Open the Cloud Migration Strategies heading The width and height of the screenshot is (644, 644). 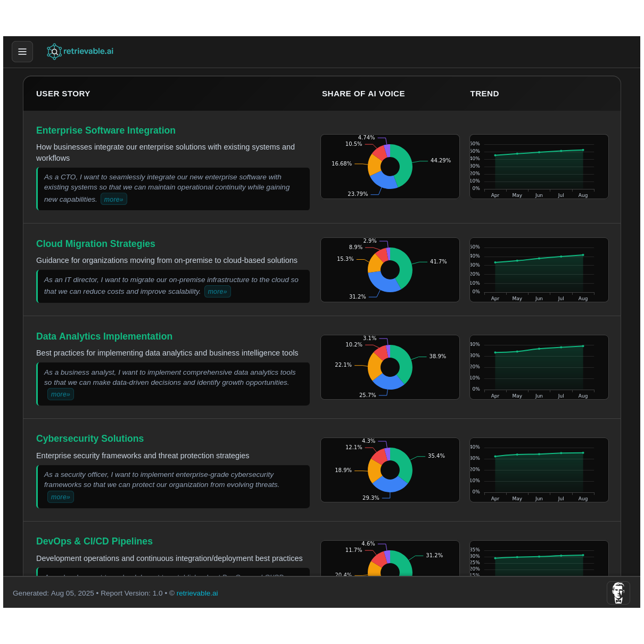(x=95, y=244)
